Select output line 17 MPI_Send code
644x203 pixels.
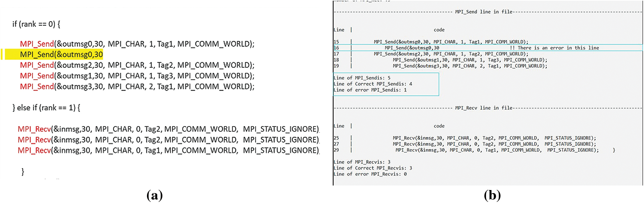pos(451,54)
